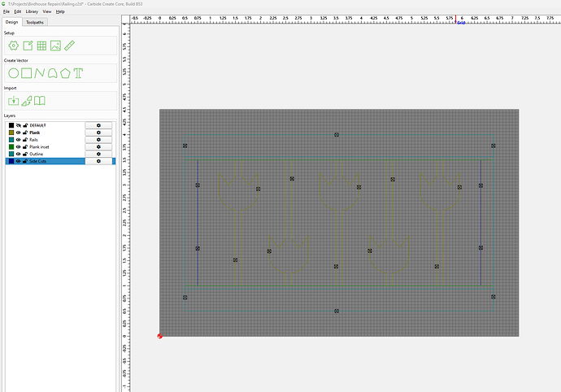The width and height of the screenshot is (561, 392).
Task: Select the Plank layer name
Action: pyautogui.click(x=35, y=133)
